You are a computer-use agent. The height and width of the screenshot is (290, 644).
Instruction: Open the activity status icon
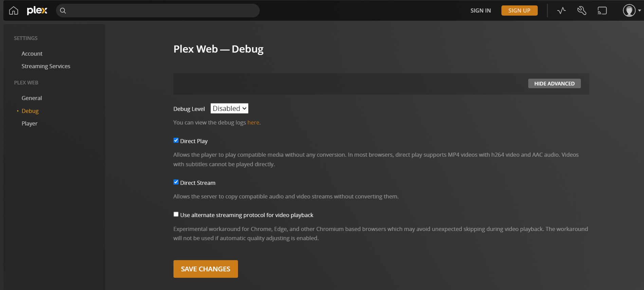[561, 11]
